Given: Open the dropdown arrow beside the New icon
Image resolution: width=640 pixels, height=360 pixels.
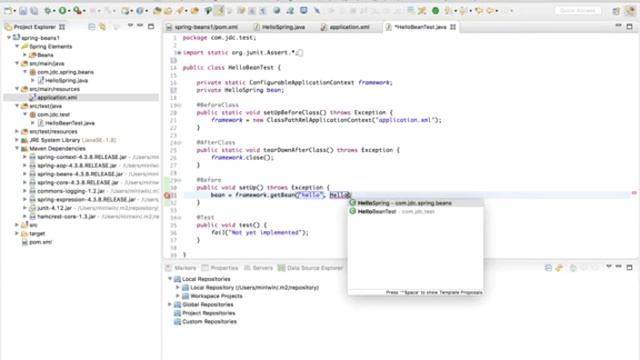Looking at the screenshot, I should click(14, 11).
